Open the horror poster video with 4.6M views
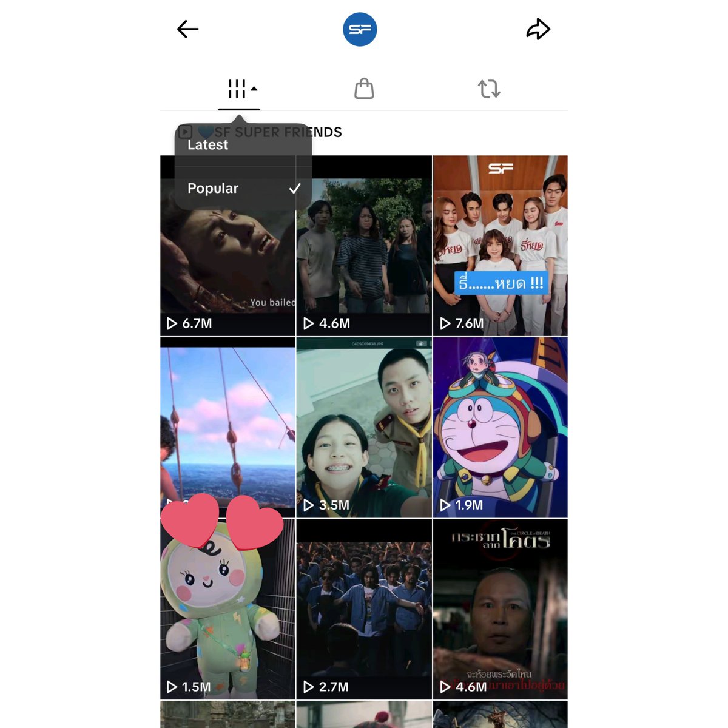 coord(500,609)
